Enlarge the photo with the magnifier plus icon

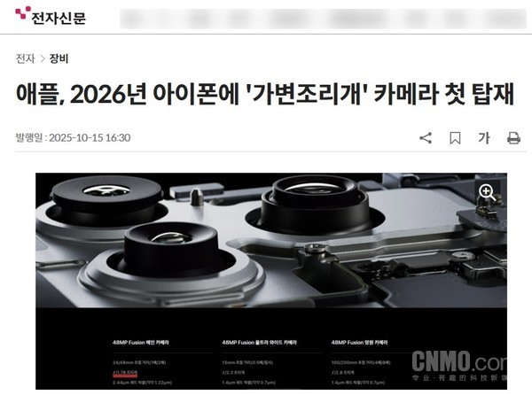click(487, 192)
